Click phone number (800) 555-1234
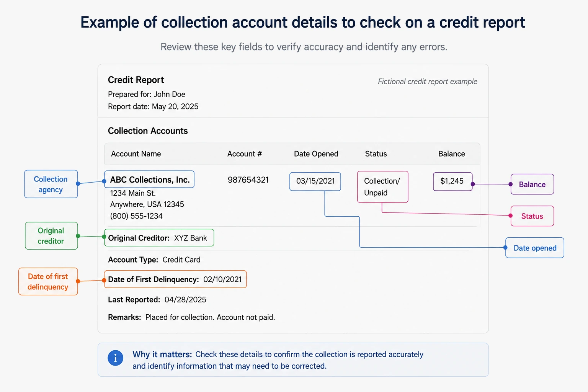The width and height of the screenshot is (588, 392). (136, 216)
